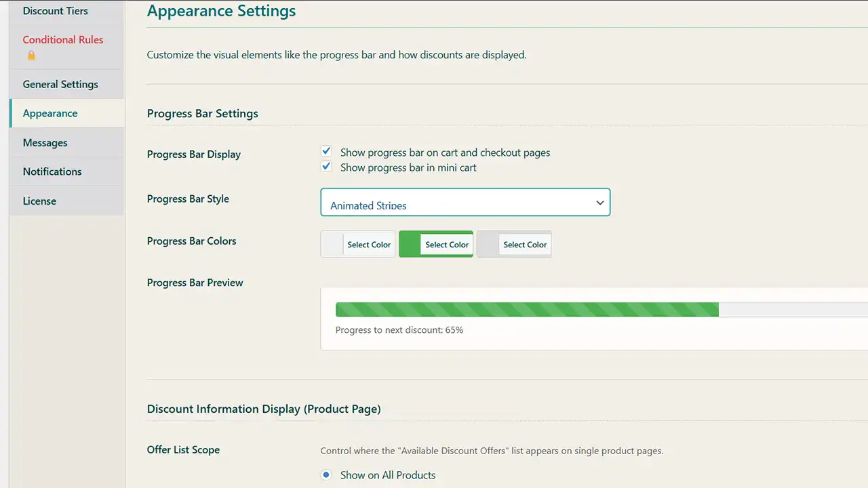
Task: Select the Appearance sidebar tab
Action: (50, 113)
